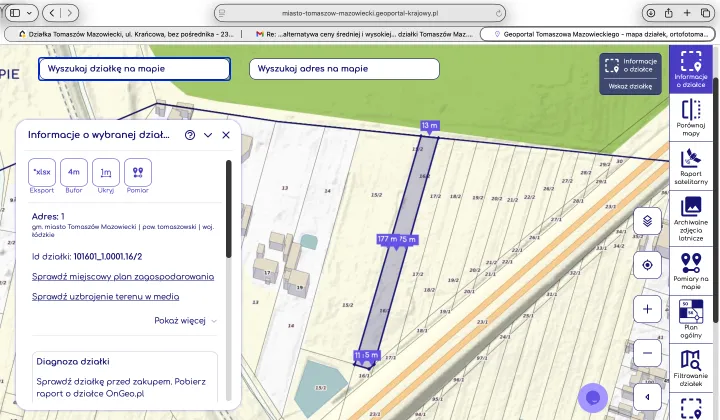The height and width of the screenshot is (420, 720).
Task: Open map layers button
Action: [647, 221]
